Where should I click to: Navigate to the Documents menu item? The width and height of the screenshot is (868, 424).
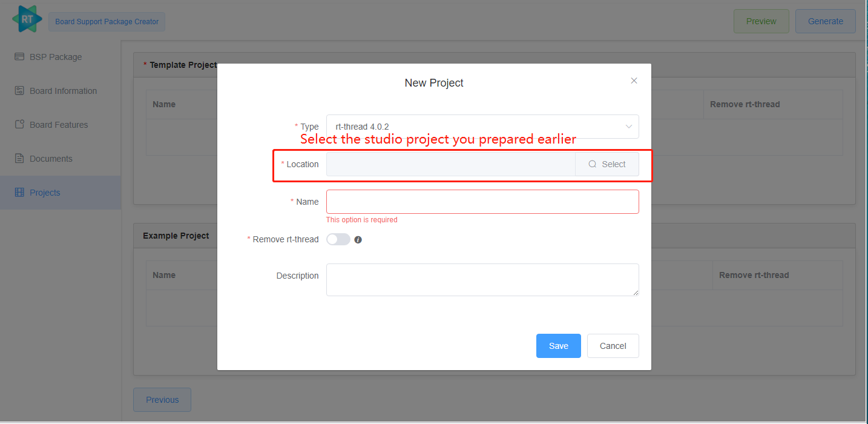(52, 158)
